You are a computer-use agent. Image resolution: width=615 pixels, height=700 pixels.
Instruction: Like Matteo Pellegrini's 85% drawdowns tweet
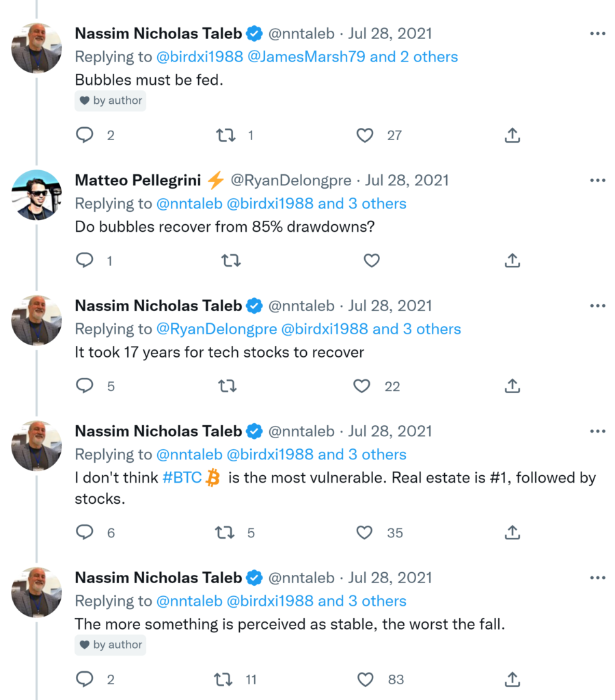coord(371,260)
